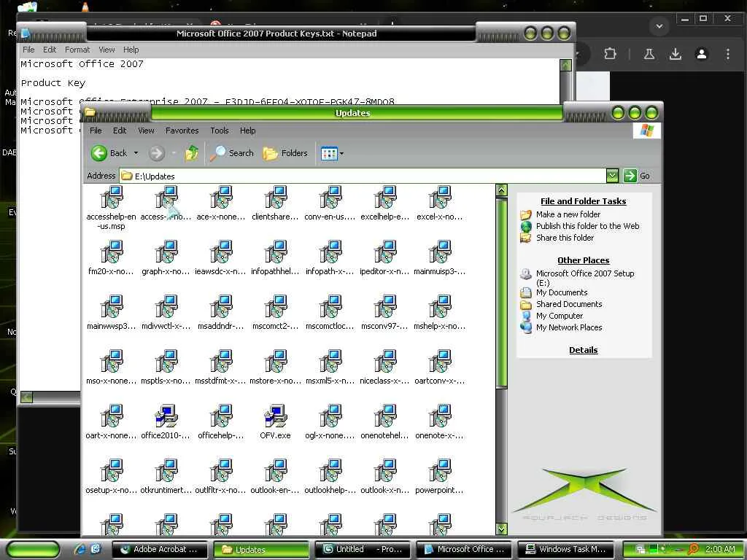Expand the Address bar dropdown

pos(612,176)
